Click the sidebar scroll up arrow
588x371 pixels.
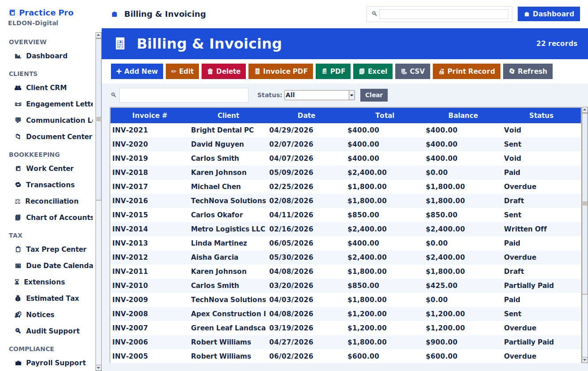tap(98, 35)
